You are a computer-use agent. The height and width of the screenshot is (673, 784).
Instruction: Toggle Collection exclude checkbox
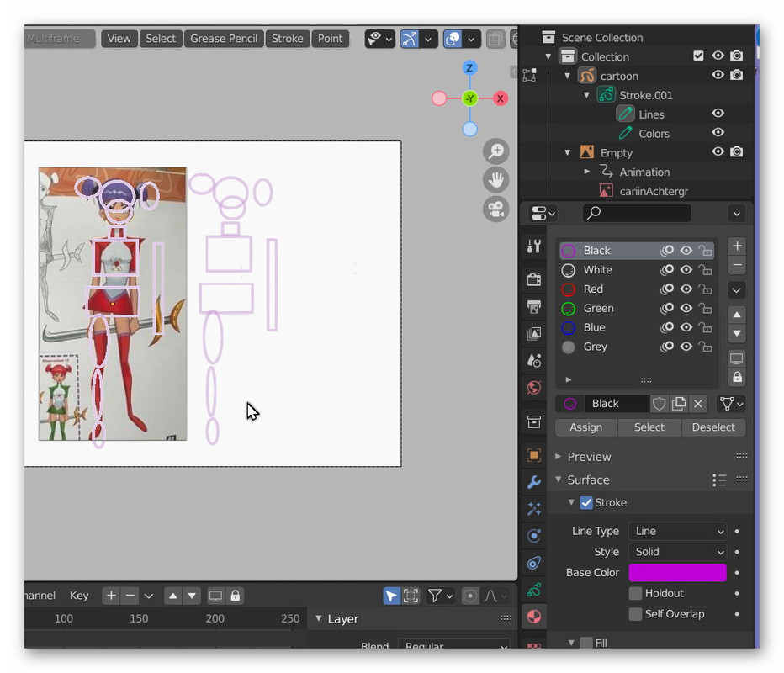click(x=698, y=56)
